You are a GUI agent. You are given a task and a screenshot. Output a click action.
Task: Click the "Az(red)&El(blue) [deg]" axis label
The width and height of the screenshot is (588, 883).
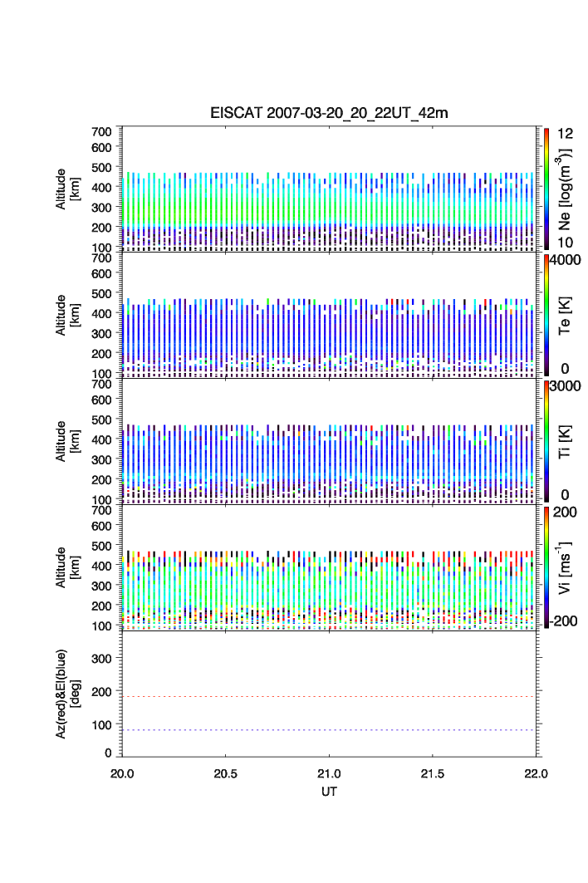(66, 694)
